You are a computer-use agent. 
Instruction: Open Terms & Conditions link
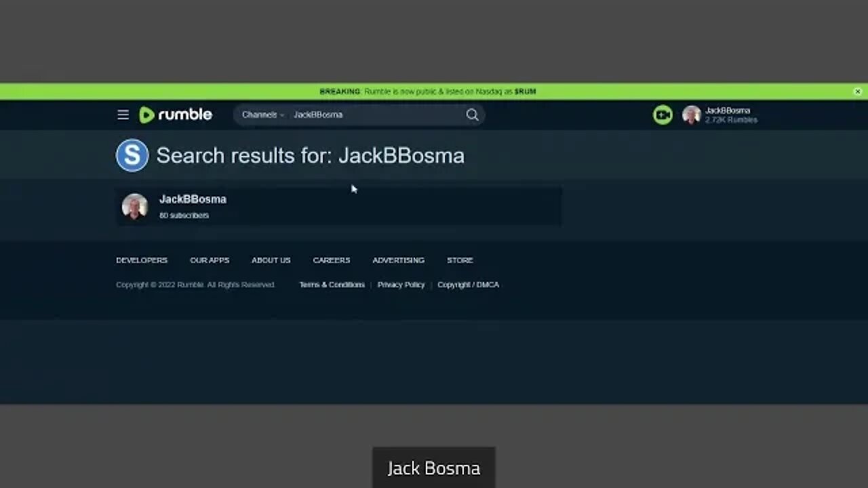click(332, 285)
